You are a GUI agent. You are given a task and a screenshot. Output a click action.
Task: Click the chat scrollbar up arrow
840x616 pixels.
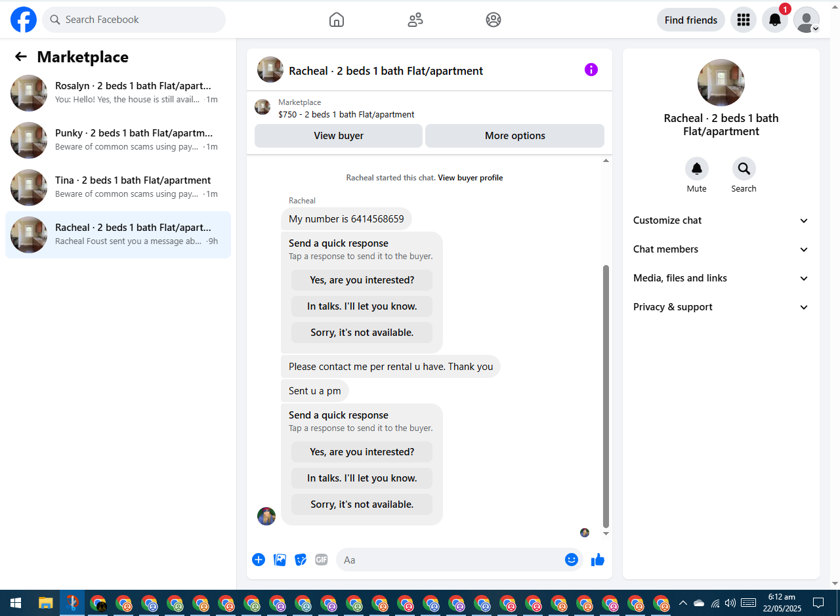coord(606,161)
